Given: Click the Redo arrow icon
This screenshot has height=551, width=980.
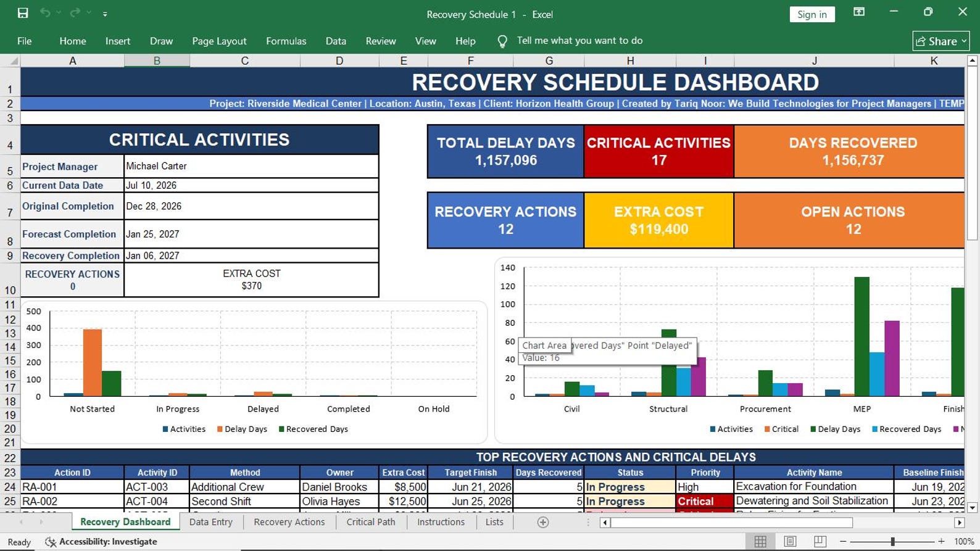Looking at the screenshot, I should pyautogui.click(x=75, y=13).
